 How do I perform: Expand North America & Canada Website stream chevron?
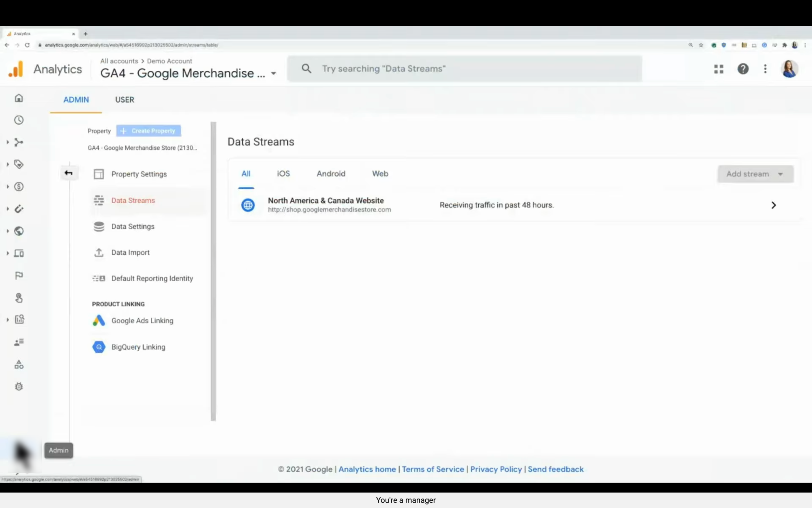[x=773, y=205]
